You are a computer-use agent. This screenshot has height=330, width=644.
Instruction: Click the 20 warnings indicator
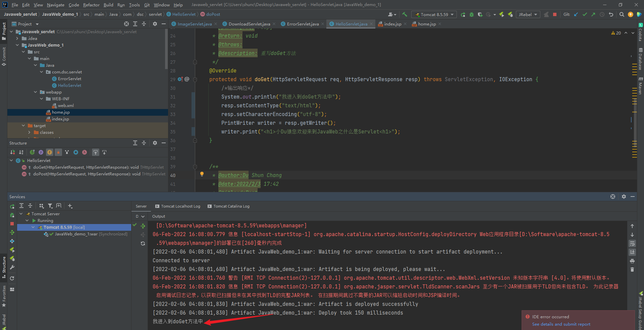click(616, 33)
